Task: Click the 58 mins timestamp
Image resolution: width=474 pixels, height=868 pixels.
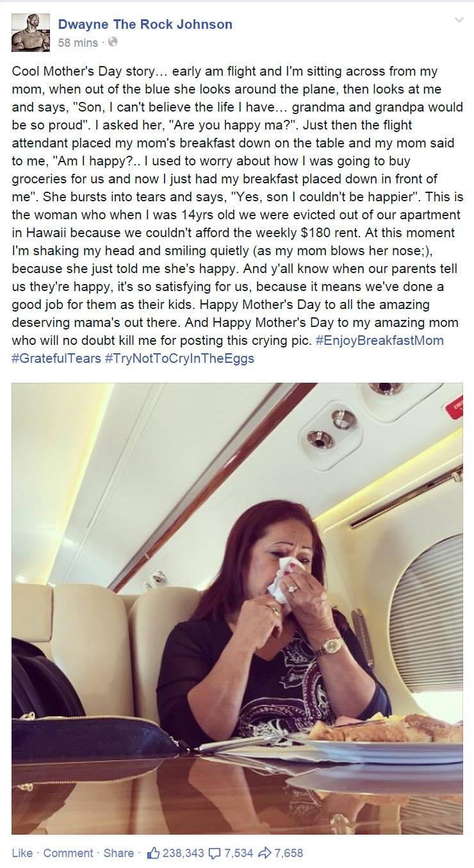Action: point(78,43)
